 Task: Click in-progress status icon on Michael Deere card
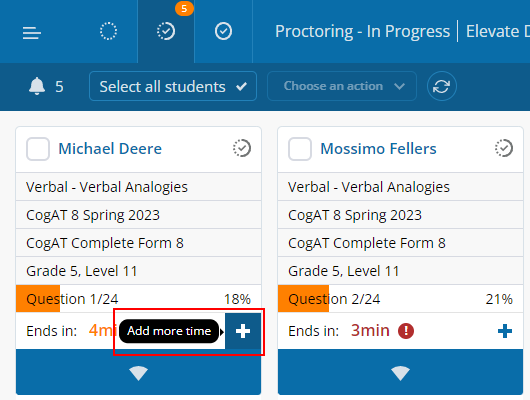point(242,148)
